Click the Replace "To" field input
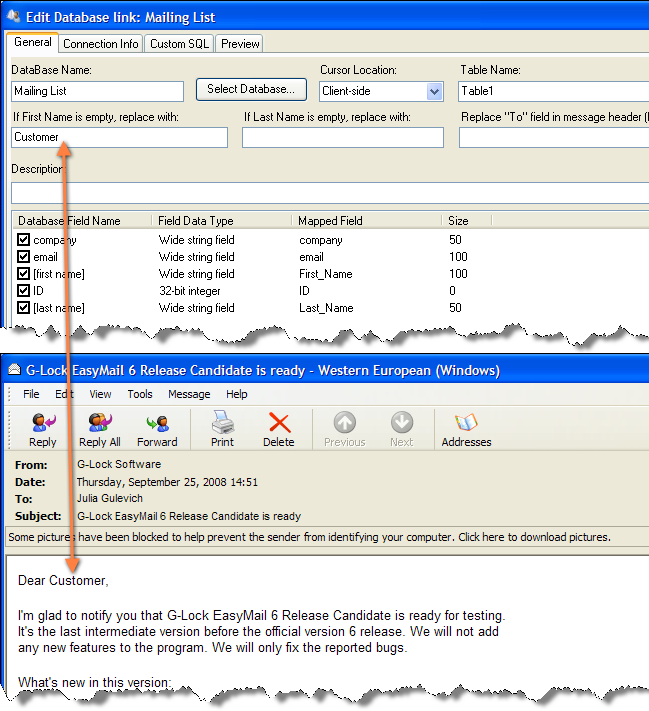 [x=554, y=137]
